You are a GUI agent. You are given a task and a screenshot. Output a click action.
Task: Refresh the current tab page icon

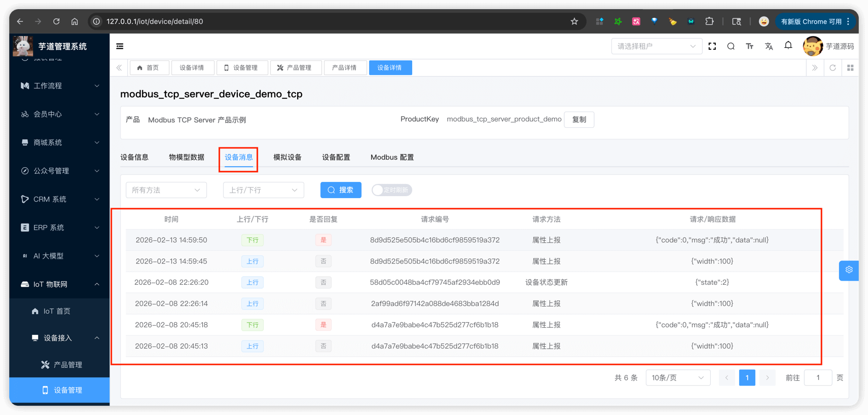click(x=833, y=68)
